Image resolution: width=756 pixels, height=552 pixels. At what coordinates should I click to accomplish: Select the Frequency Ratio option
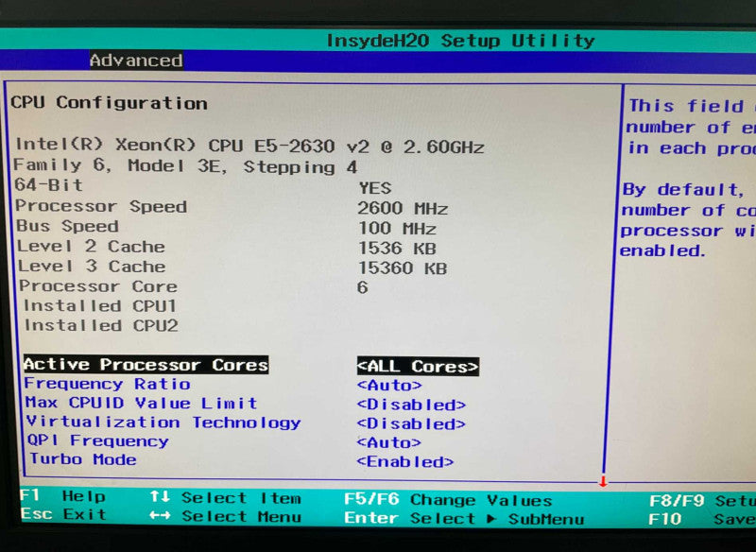108,384
